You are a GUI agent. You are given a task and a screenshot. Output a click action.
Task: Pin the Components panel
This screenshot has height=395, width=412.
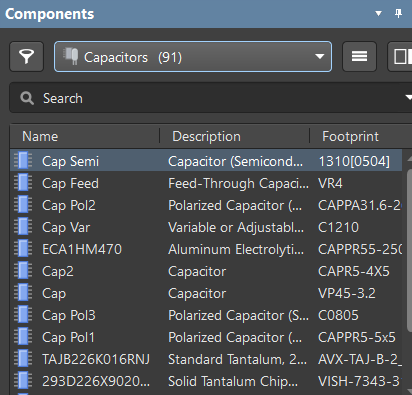click(x=398, y=14)
